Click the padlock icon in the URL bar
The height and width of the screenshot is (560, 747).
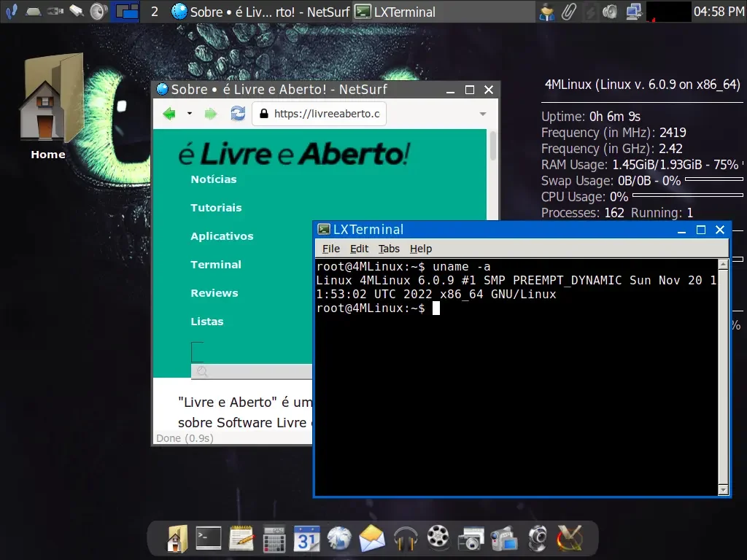[263, 113]
